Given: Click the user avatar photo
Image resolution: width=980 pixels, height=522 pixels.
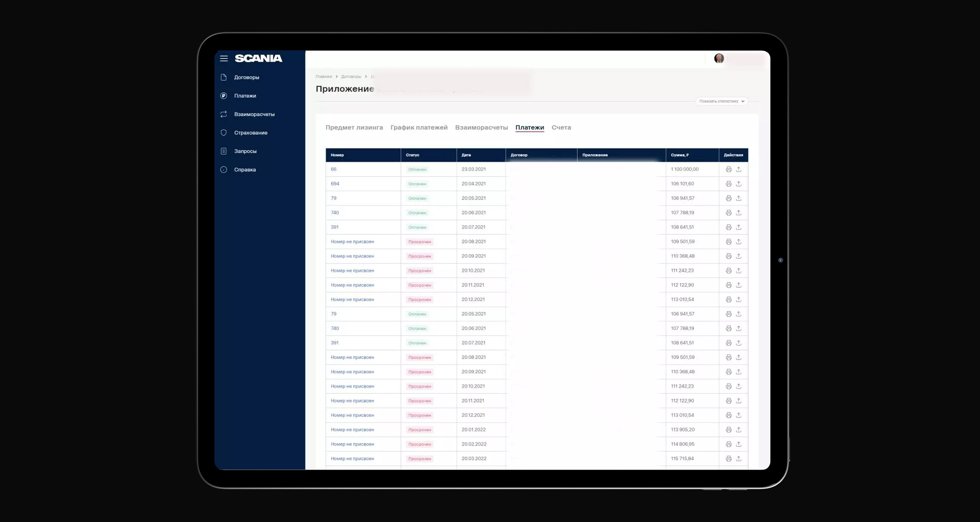Looking at the screenshot, I should pos(719,58).
